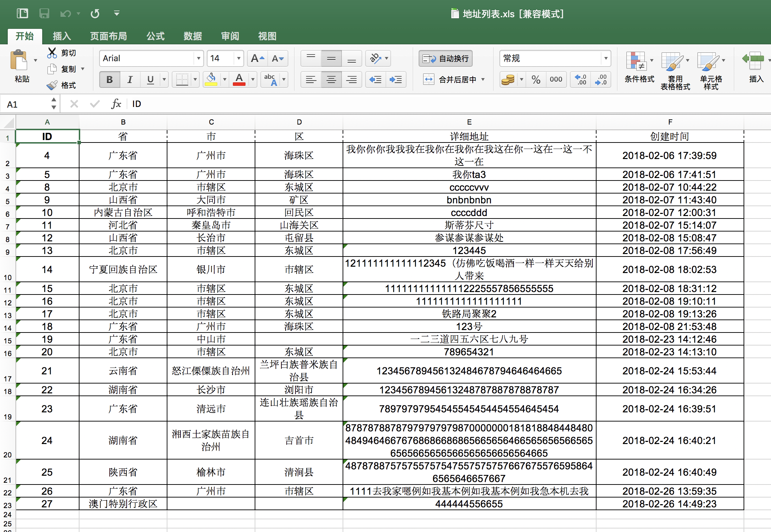Click the 自动换行 wrap text button
Image resolution: width=771 pixels, height=532 pixels.
tap(446, 58)
